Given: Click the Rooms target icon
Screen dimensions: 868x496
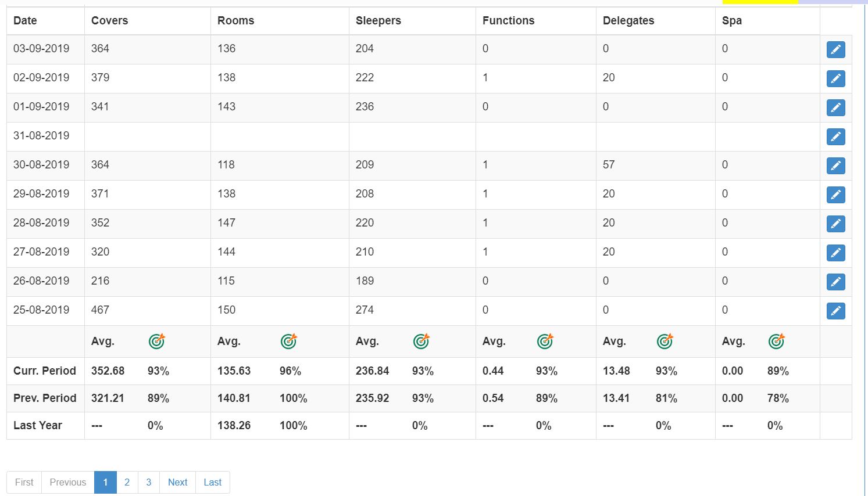Looking at the screenshot, I should pyautogui.click(x=289, y=341).
